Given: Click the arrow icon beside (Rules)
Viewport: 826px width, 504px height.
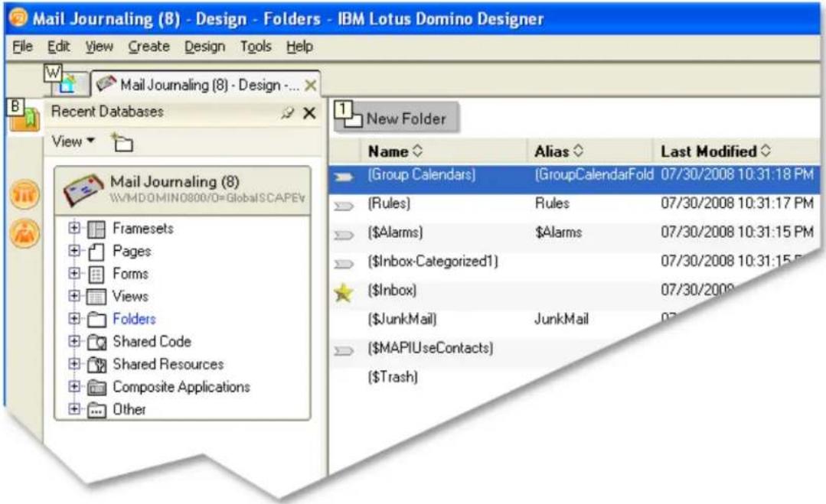Looking at the screenshot, I should 344,206.
